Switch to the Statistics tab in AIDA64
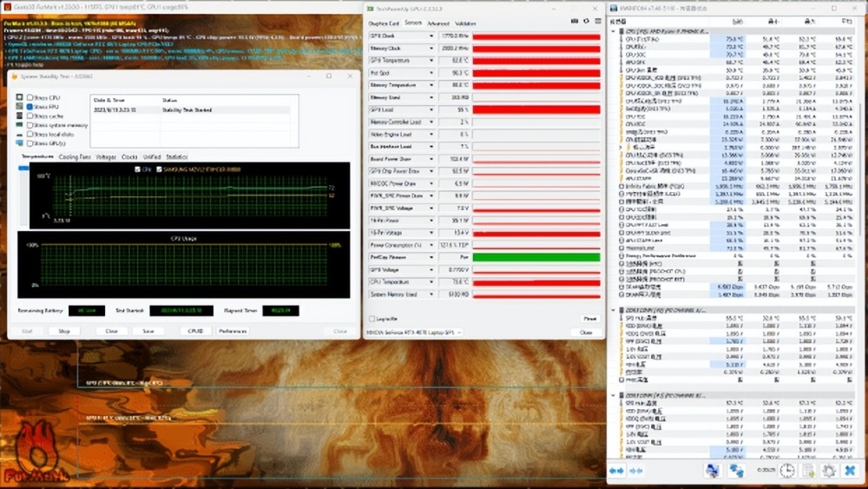 pyautogui.click(x=176, y=157)
